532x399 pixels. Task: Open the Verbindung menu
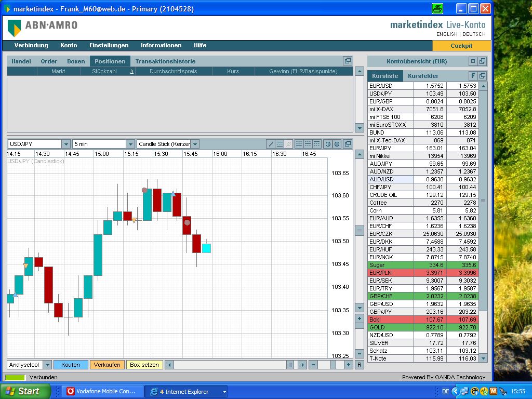coord(31,46)
